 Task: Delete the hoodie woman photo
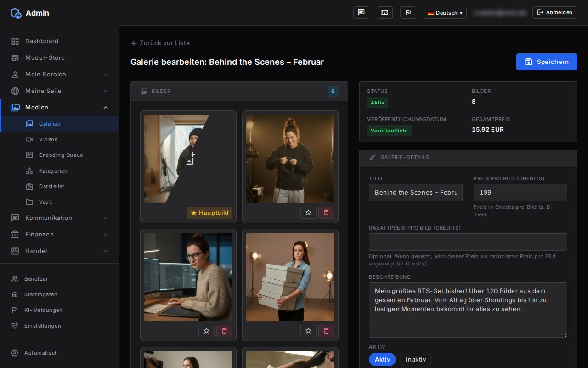click(x=326, y=213)
